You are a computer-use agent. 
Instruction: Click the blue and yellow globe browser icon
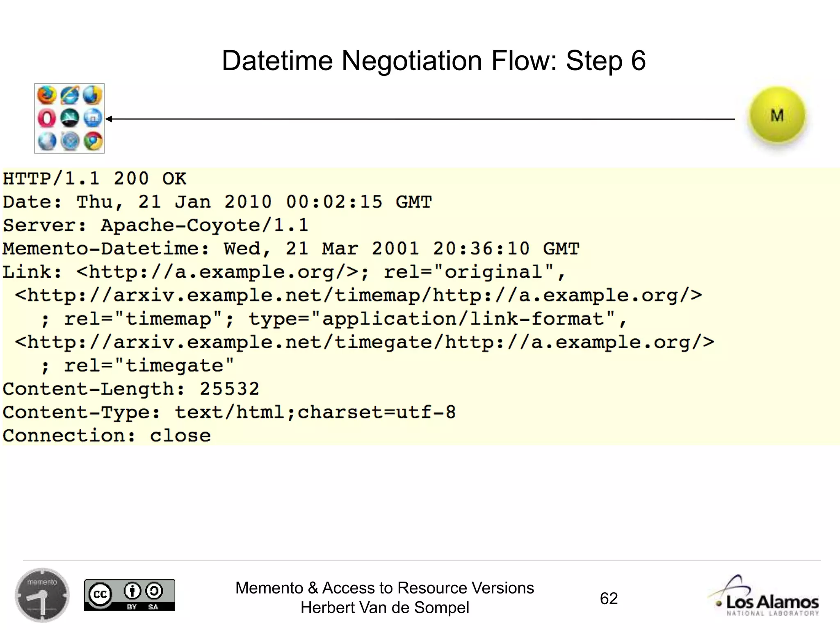[92, 95]
